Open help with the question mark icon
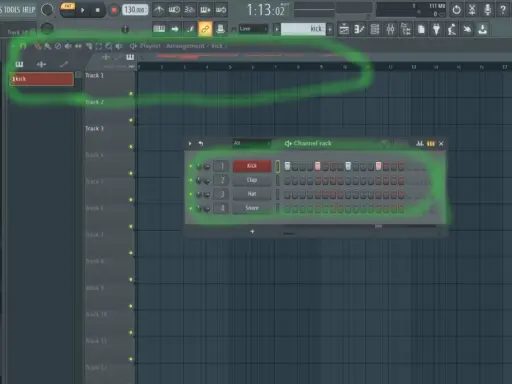This screenshot has width=512, height=384. tap(503, 10)
